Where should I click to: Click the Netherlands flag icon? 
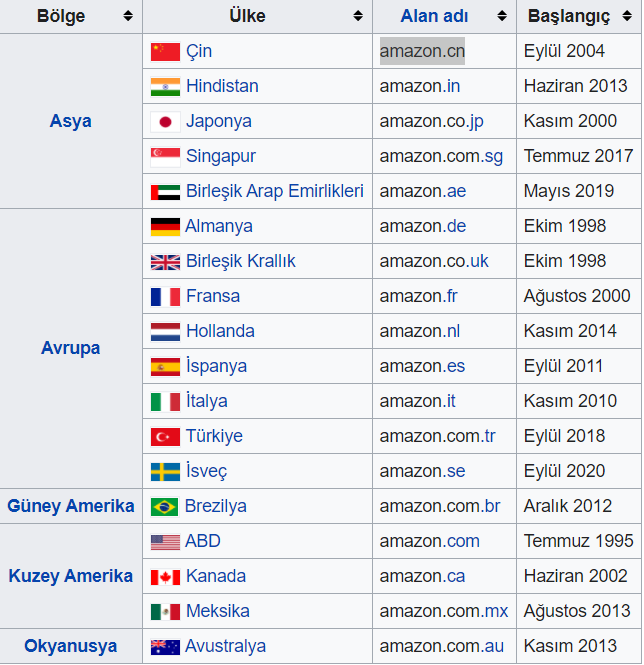pyautogui.click(x=165, y=332)
